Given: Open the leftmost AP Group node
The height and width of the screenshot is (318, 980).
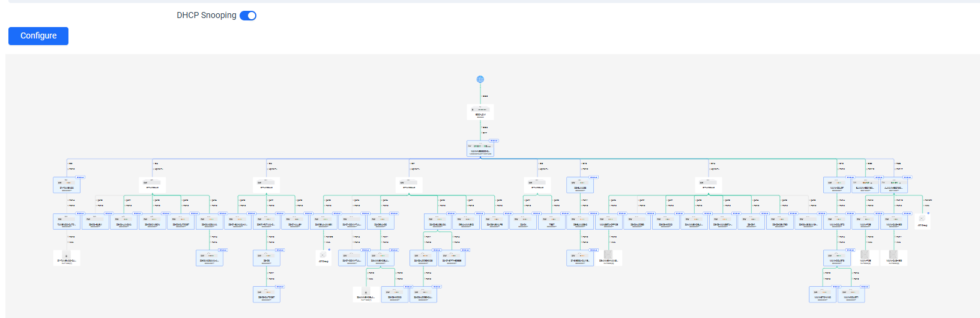Looking at the screenshot, I should pyautogui.click(x=324, y=257).
